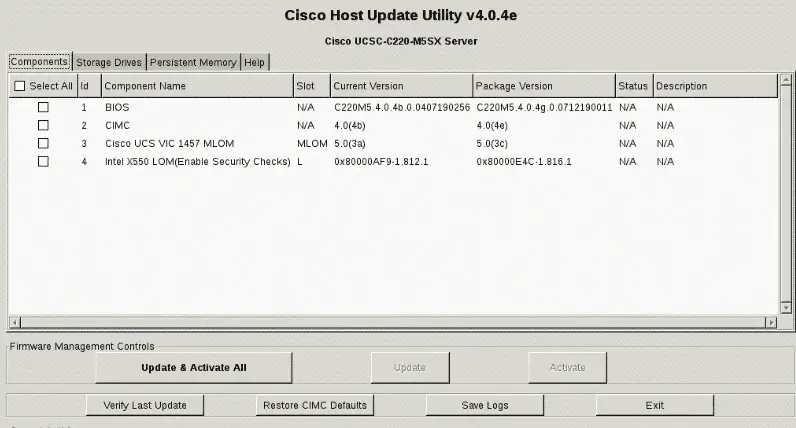Select the Cisco UCS VIC 1457 MLOM name
Screen dimensions: 796x428
170,144
